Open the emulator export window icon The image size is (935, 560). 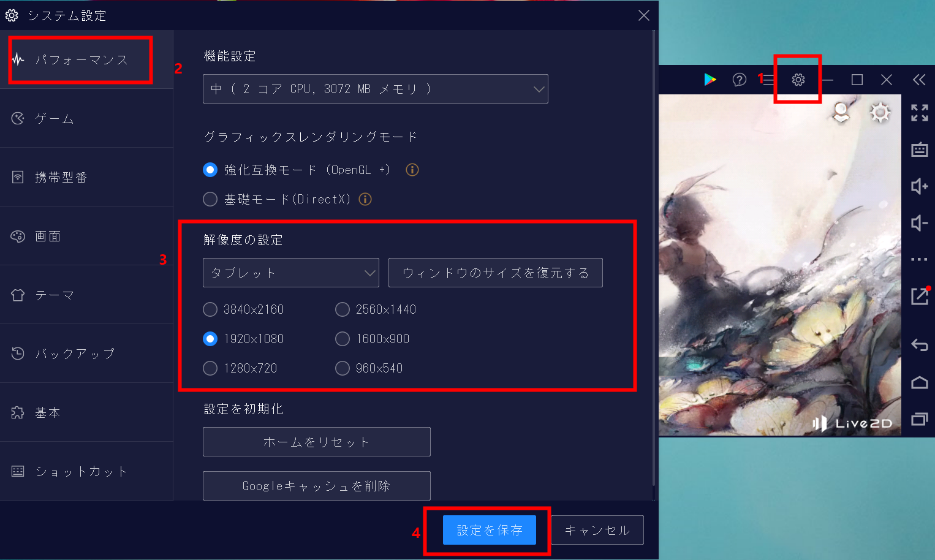coord(920,297)
